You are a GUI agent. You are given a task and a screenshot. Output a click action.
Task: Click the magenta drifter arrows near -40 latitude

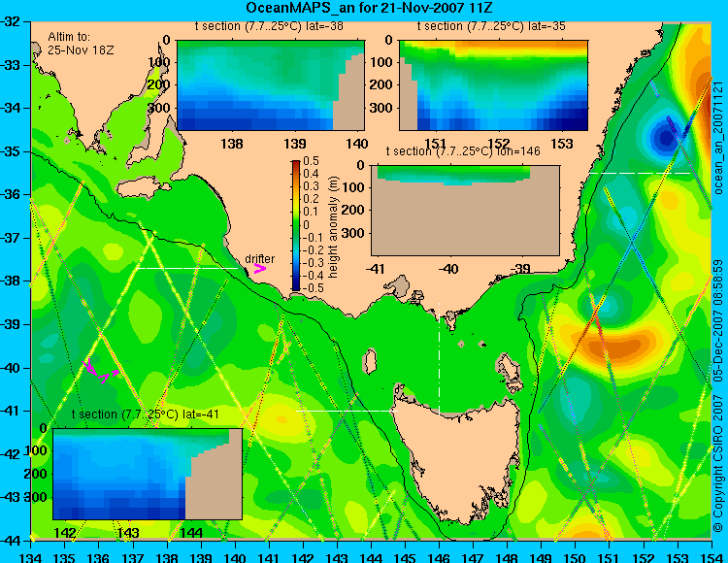100,372
